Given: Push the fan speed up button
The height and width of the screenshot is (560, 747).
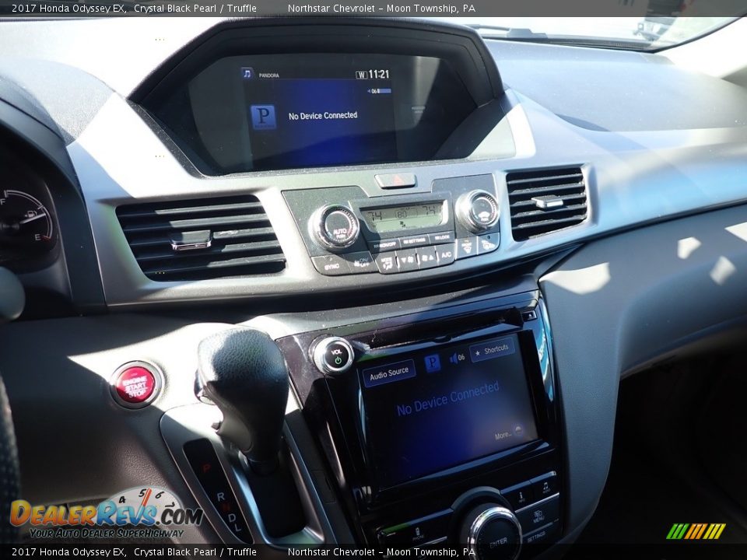Looking at the screenshot, I should 427,257.
